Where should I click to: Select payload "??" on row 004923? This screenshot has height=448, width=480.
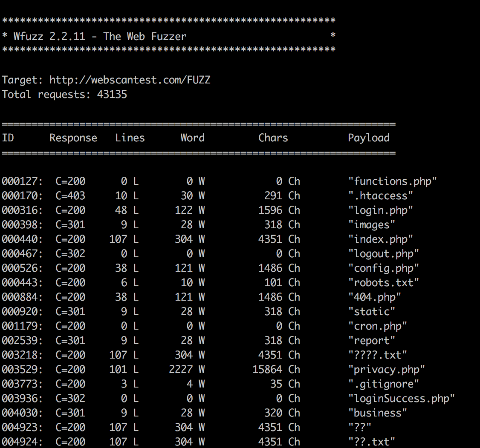click(360, 427)
